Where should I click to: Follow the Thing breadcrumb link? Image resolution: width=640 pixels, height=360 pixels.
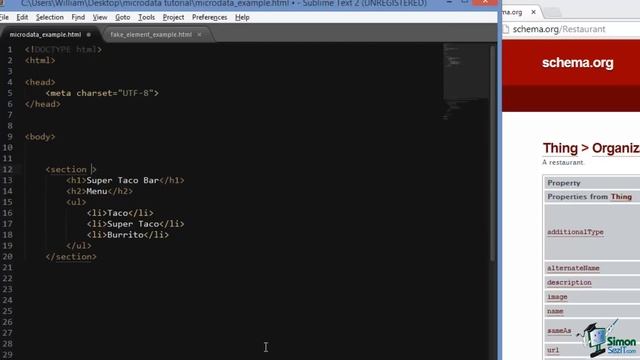(560, 148)
